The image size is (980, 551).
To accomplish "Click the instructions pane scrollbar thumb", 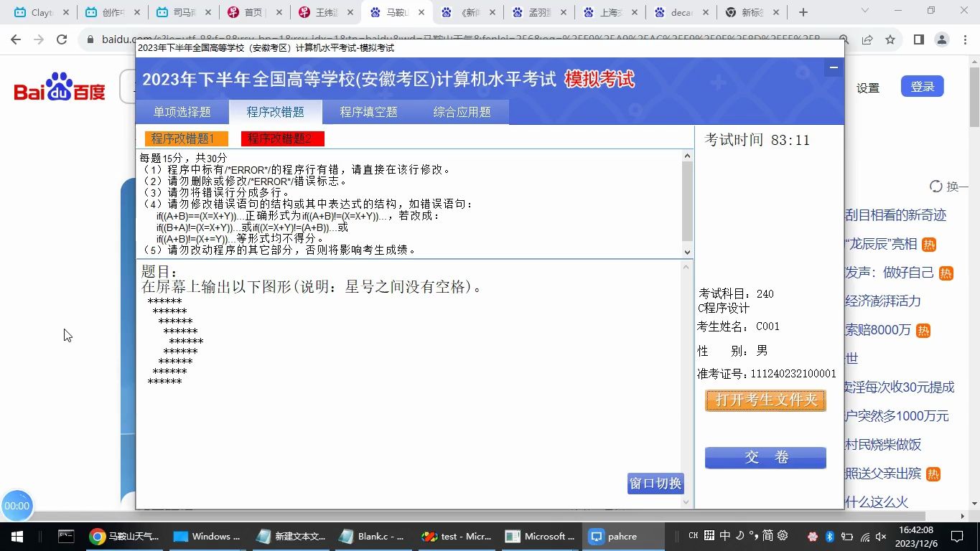I will pos(687,201).
